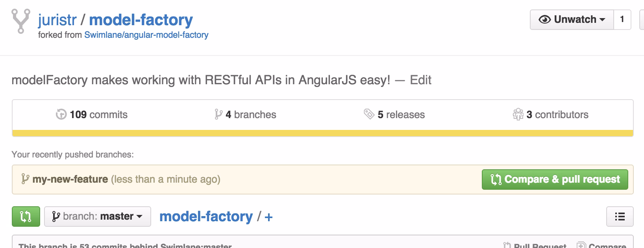Click the model-factory breadcrumb path link
Viewport: 644px width, 248px height.
click(x=206, y=217)
